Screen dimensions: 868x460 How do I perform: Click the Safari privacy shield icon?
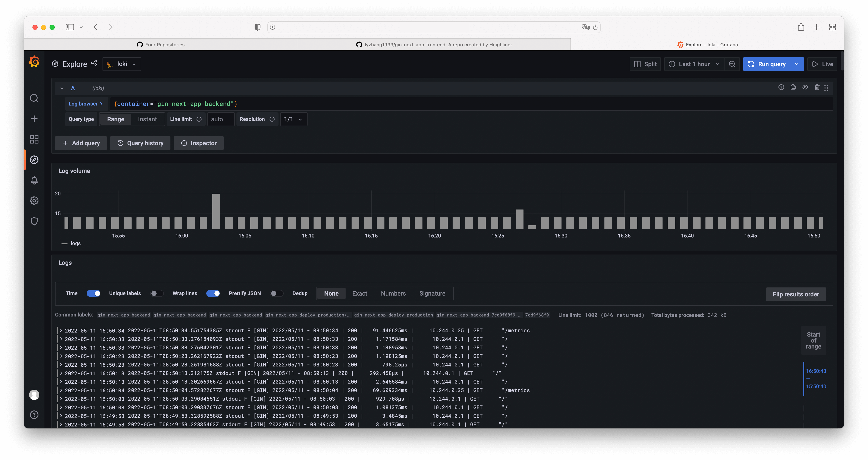(257, 27)
